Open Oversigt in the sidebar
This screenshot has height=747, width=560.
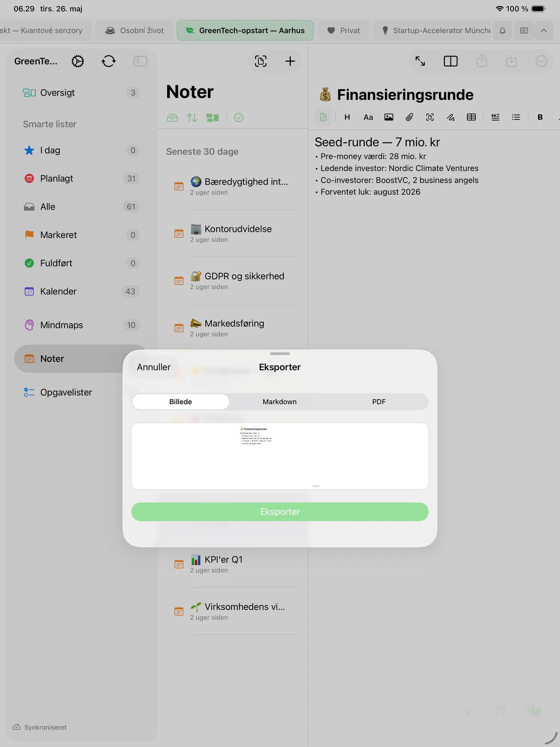(x=81, y=93)
